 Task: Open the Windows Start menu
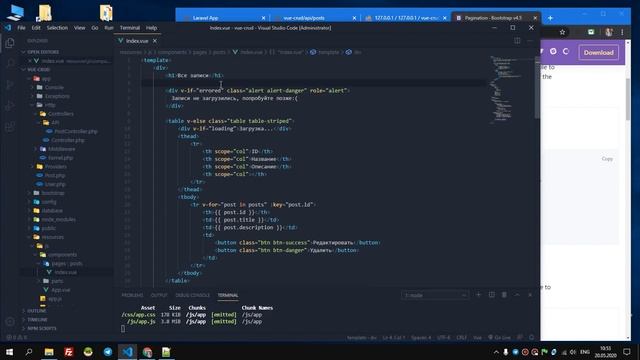point(9,352)
